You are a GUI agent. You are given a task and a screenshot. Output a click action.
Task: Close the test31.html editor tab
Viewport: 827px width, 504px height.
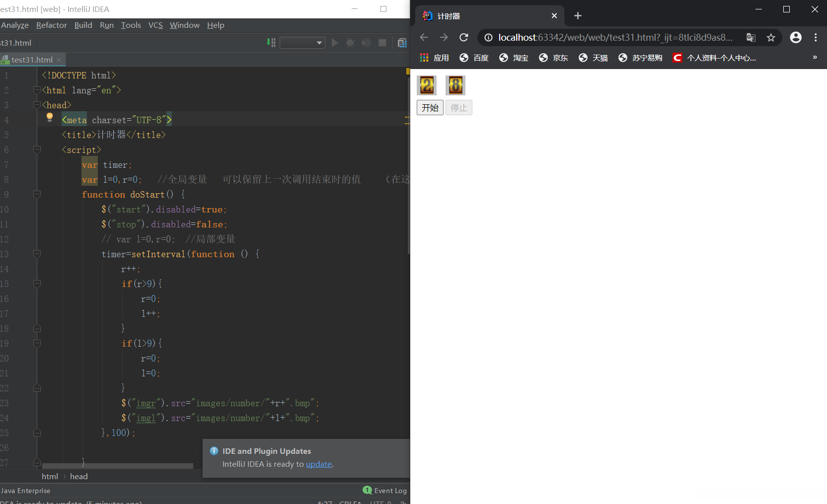pyautogui.click(x=59, y=60)
